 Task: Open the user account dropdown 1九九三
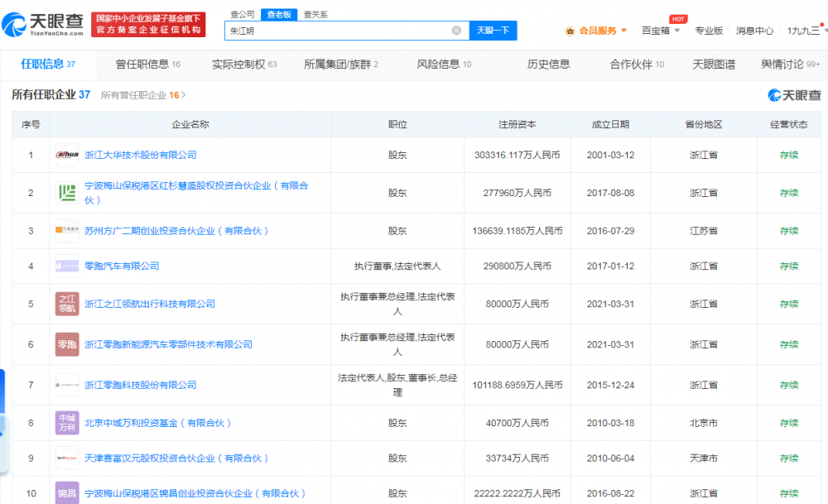click(x=806, y=31)
